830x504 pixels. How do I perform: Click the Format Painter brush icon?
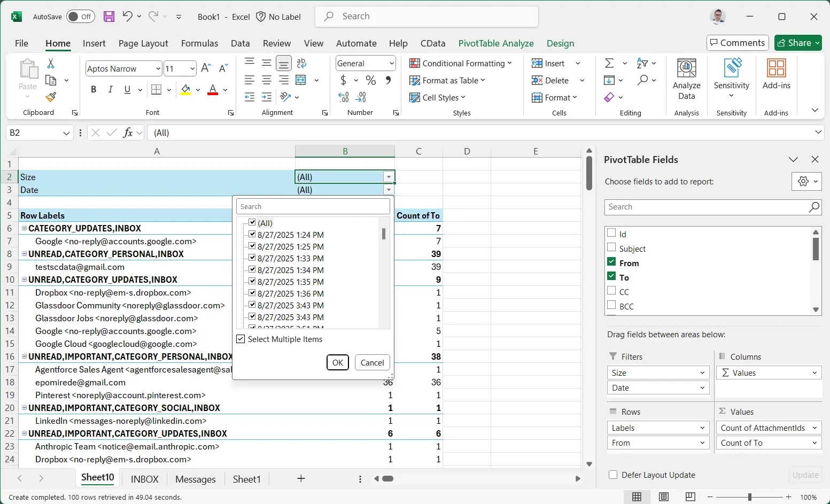[51, 97]
